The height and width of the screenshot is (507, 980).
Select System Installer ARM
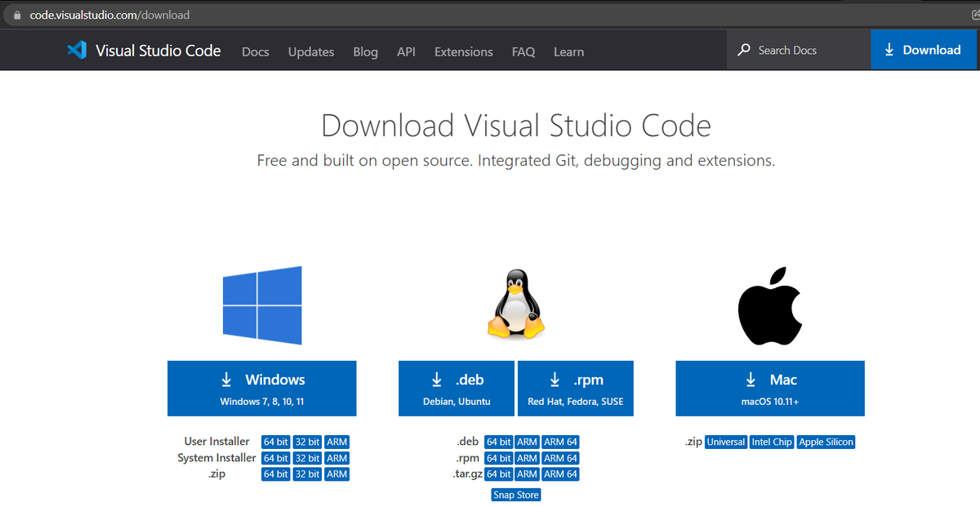(x=337, y=458)
